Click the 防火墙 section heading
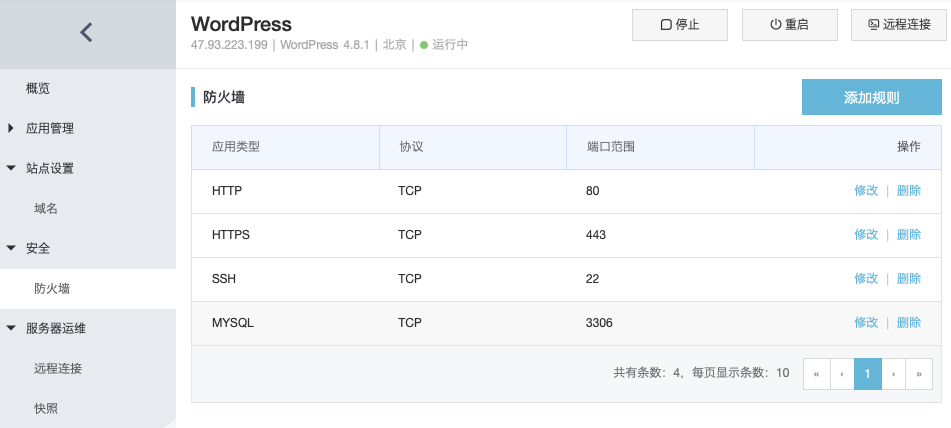Screen dimensions: 951x428 coord(224,97)
